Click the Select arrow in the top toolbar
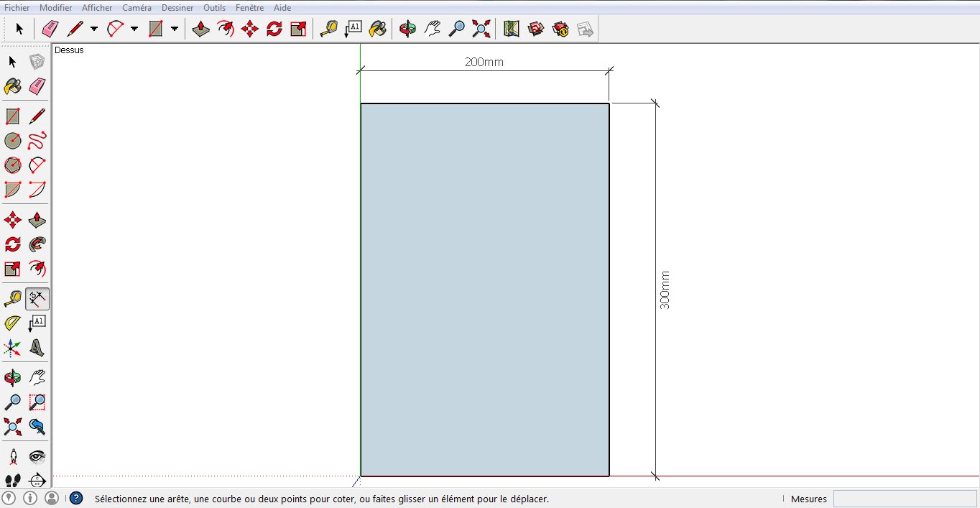 coord(19,29)
